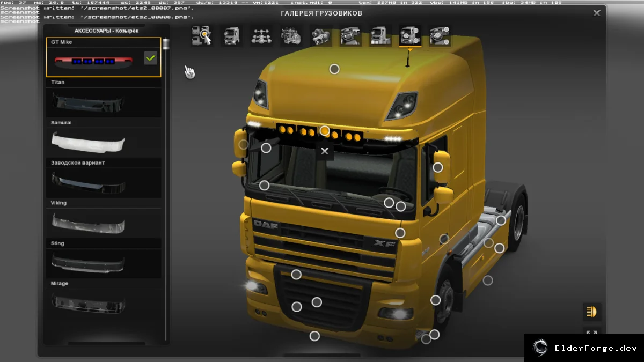Click the marker at the bumper's bottom center
Image resolution: width=644 pixels, height=362 pixels.
tap(314, 336)
